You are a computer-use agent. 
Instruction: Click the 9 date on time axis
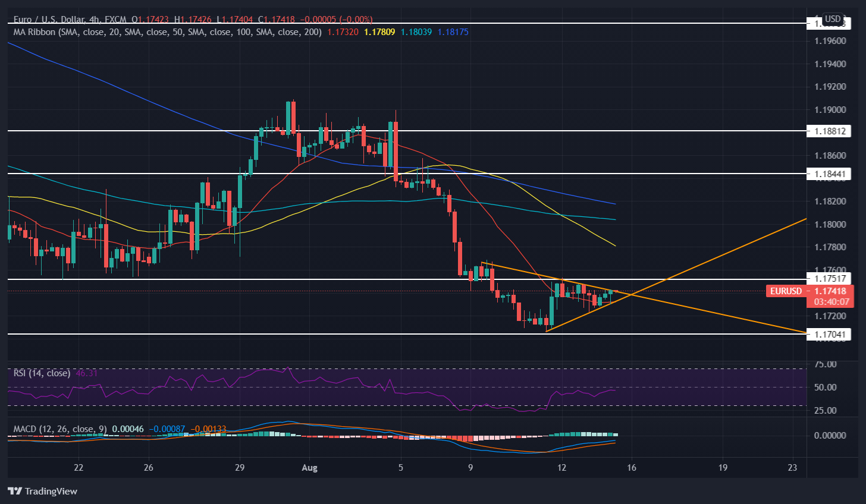coord(470,468)
